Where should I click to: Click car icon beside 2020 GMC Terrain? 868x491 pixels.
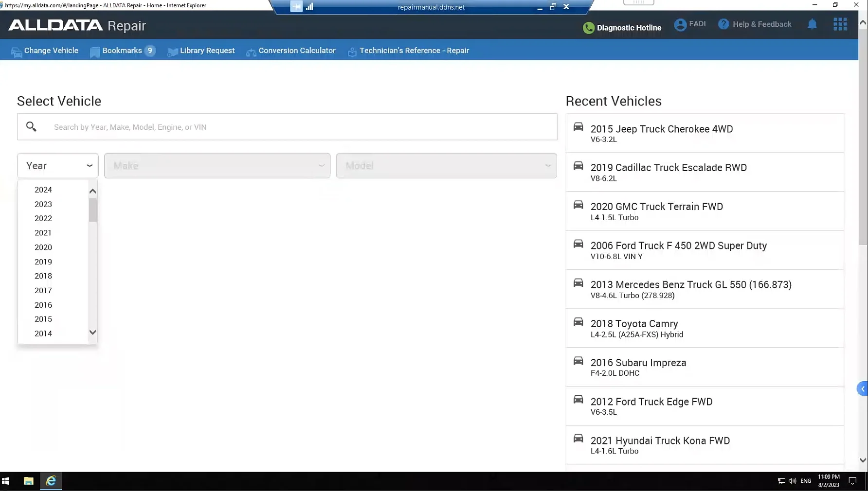coord(578,205)
